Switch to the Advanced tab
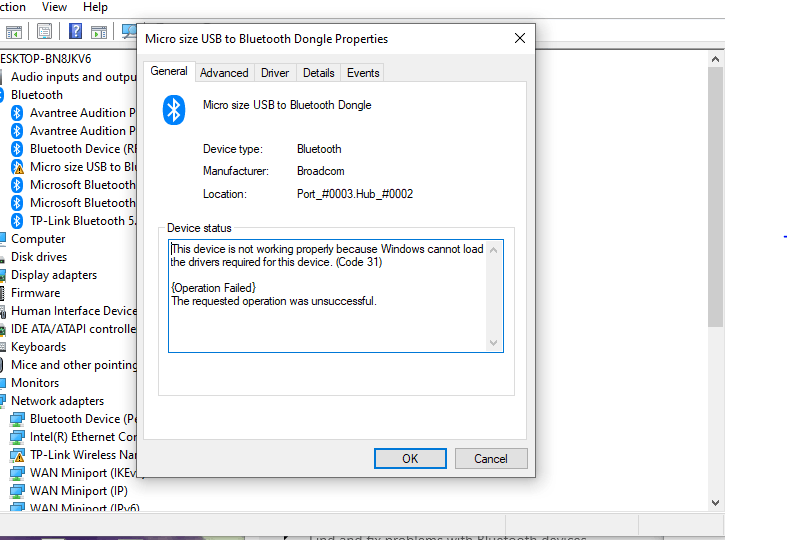 click(x=224, y=73)
